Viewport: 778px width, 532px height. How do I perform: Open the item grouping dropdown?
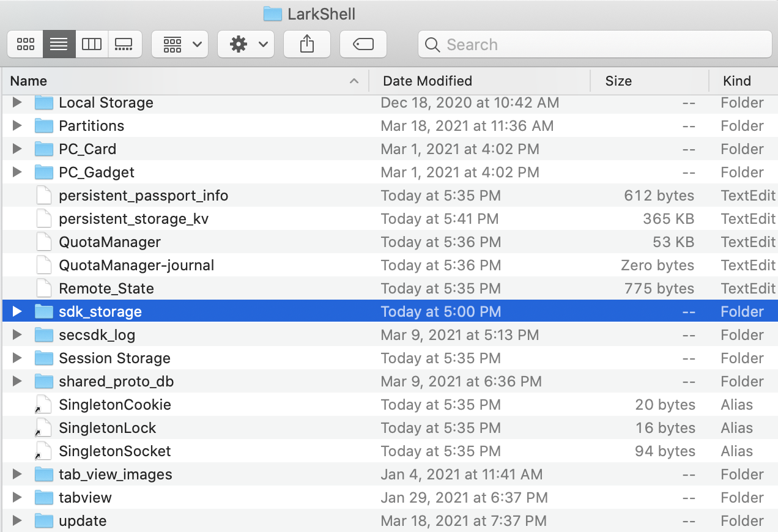click(179, 44)
